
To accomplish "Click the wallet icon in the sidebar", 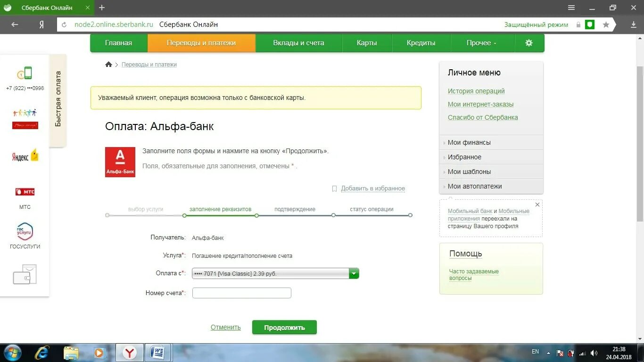I will tap(25, 274).
